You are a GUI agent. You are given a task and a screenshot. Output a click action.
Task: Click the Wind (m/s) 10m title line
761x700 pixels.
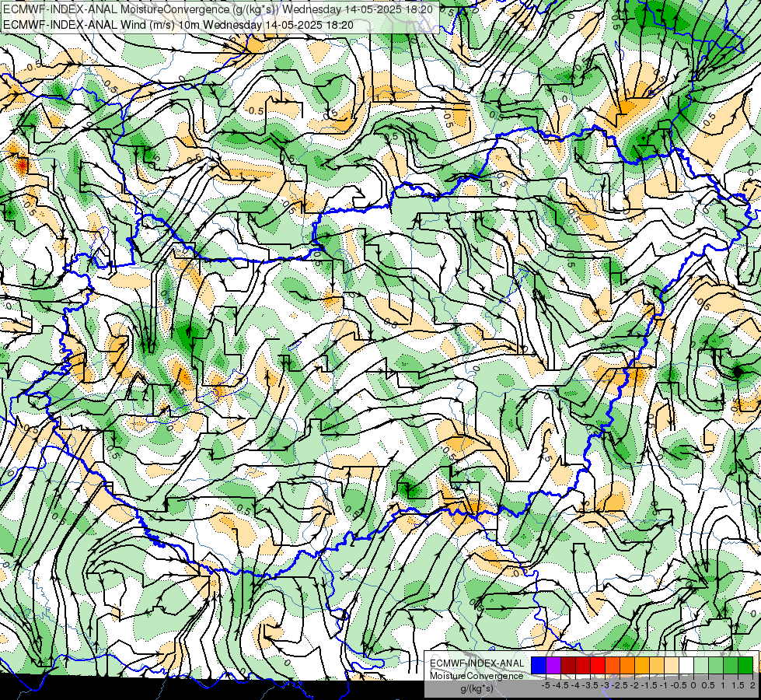(178, 25)
